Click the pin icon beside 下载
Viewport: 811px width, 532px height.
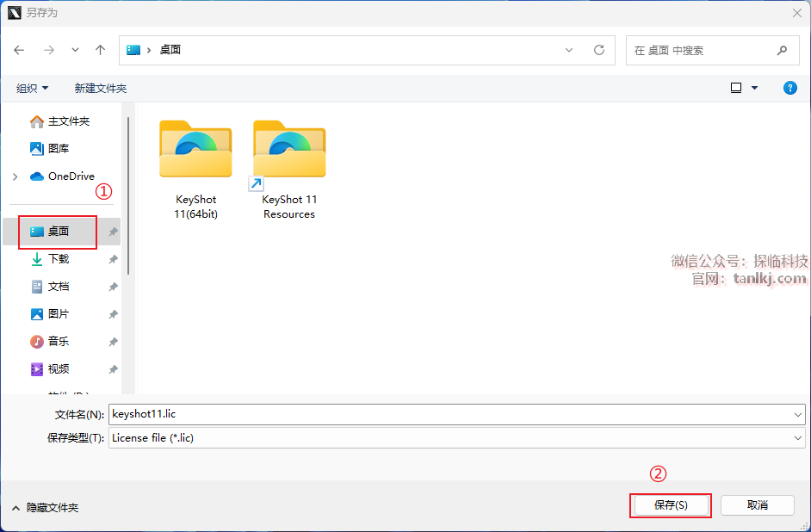coord(113,259)
